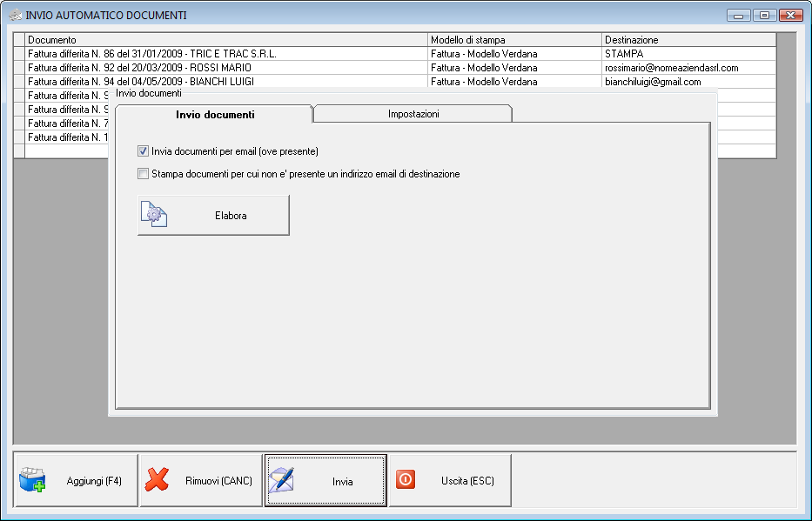Click the pen icon on Invia button
The image size is (812, 521).
point(285,479)
